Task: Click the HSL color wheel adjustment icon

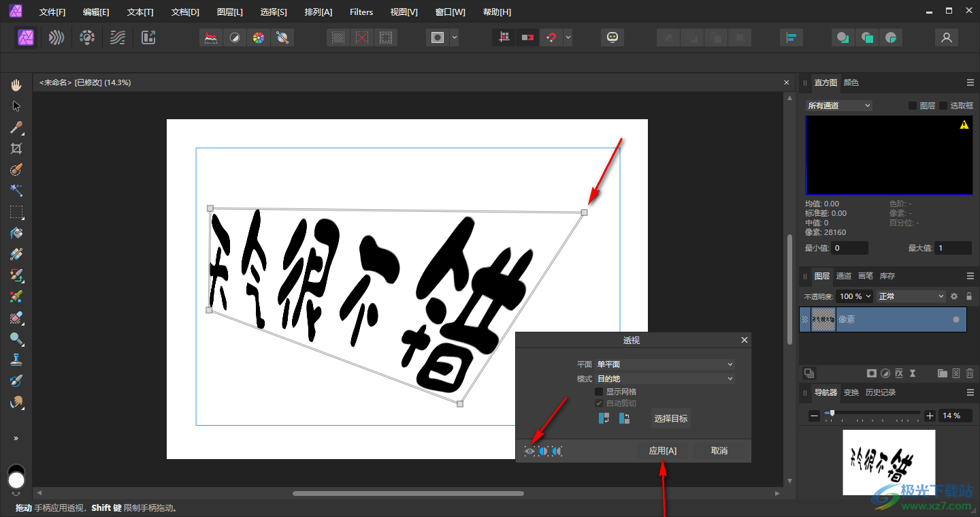Action: click(x=258, y=37)
